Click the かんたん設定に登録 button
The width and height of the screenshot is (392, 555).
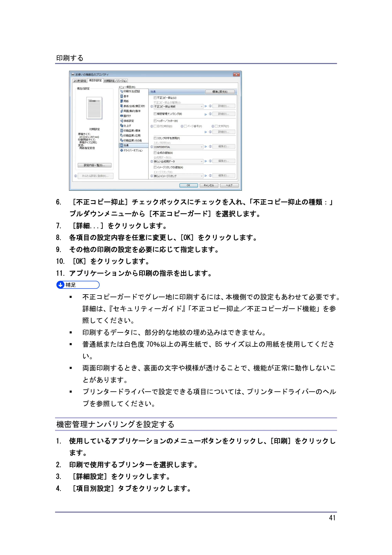pyautogui.click(x=95, y=176)
